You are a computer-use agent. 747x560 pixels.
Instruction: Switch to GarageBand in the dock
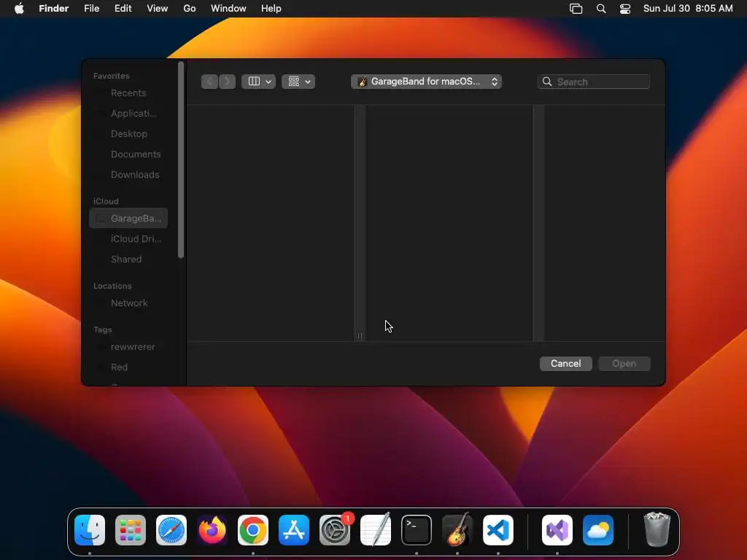(x=457, y=530)
